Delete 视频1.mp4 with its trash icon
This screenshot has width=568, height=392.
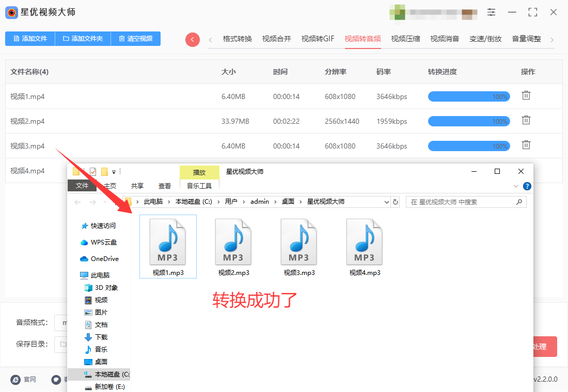pos(526,95)
